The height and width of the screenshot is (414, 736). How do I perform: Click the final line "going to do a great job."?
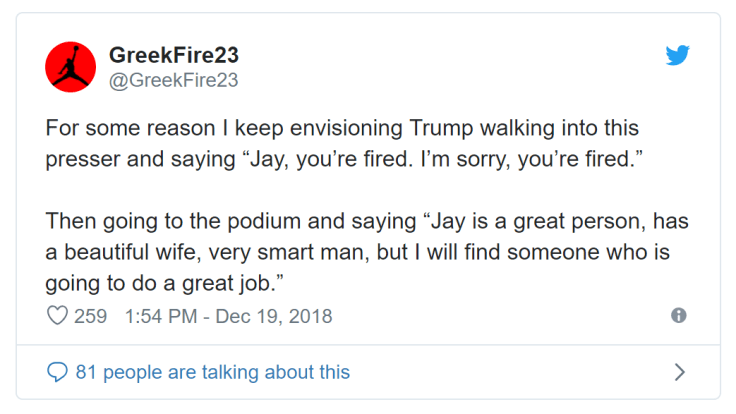point(161,283)
